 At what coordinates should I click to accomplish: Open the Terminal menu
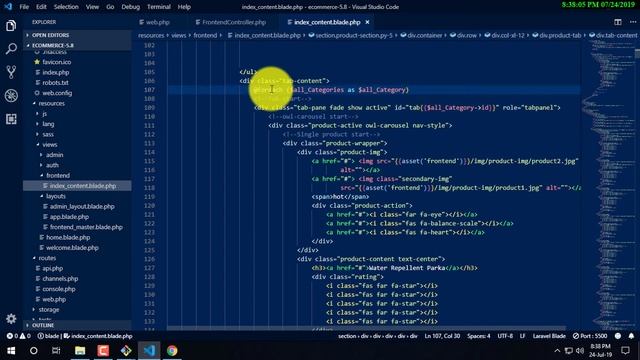click(159, 7)
